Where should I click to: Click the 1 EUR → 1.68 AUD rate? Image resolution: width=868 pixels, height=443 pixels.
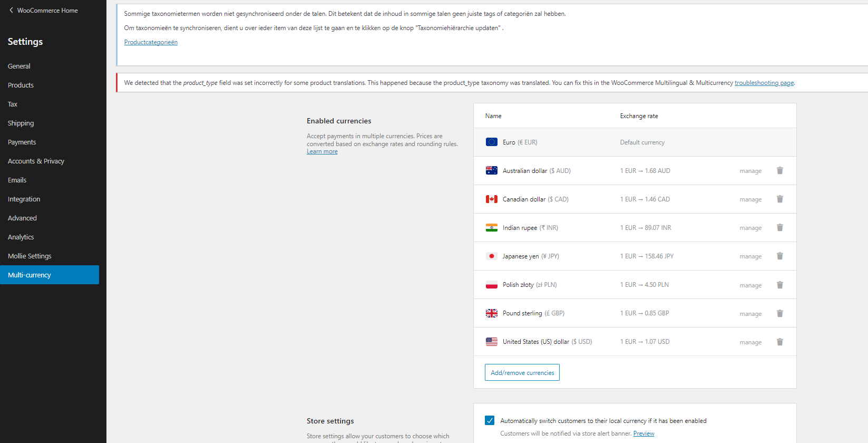pos(645,171)
